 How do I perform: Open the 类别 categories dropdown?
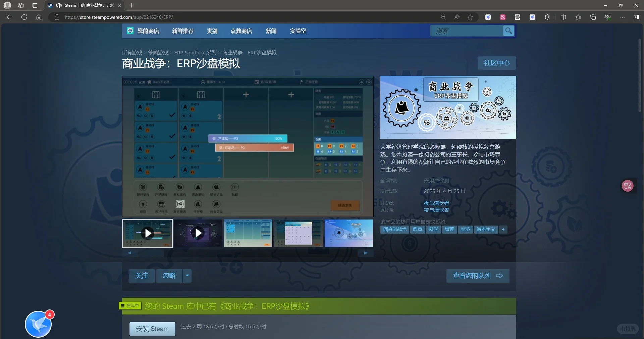click(x=212, y=31)
